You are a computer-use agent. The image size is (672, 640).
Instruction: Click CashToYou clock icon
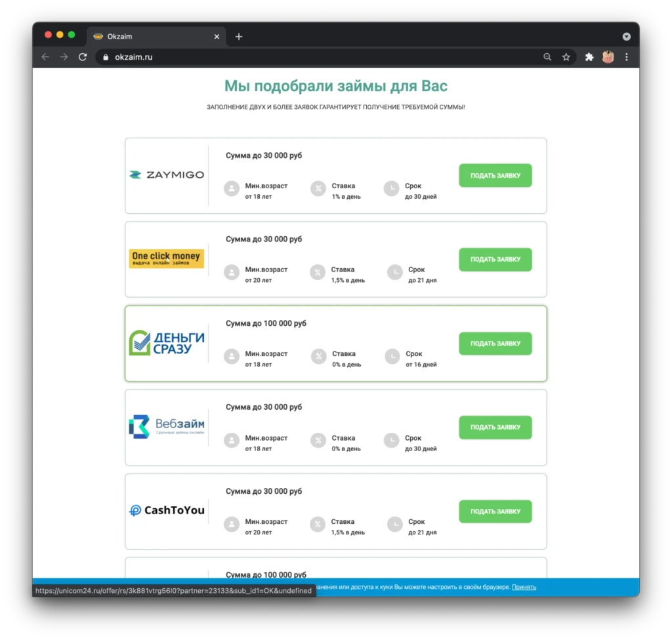click(394, 525)
